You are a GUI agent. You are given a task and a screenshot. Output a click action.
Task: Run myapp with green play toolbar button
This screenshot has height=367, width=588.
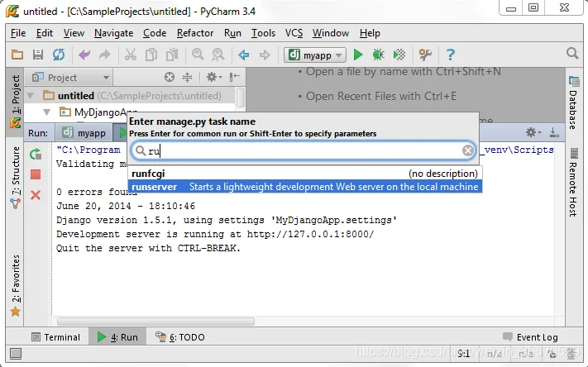pyautogui.click(x=358, y=55)
